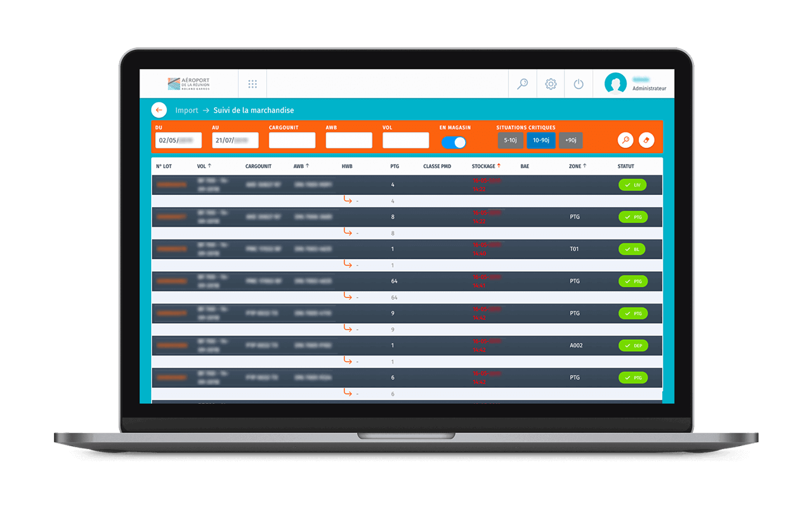This screenshot has width=812, height=508.
Task: Click the magnifier search icon in top bar
Action: point(523,84)
